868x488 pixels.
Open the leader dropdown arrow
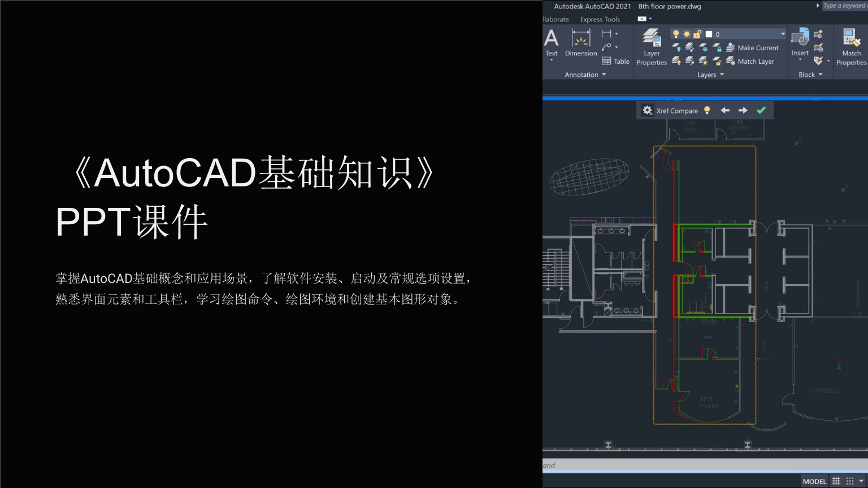[617, 47]
